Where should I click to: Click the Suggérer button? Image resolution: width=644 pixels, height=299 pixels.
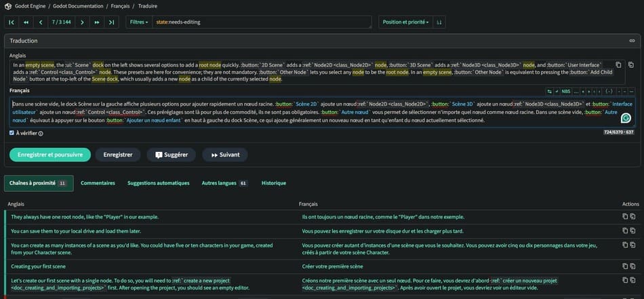tap(172, 155)
